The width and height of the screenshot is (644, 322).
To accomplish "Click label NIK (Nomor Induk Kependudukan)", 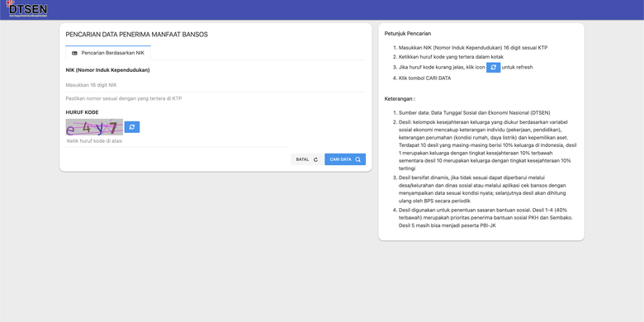I will pyautogui.click(x=107, y=70).
